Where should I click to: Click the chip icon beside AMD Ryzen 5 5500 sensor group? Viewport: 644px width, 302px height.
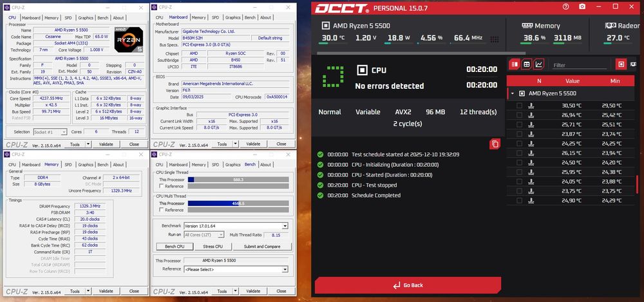point(522,93)
